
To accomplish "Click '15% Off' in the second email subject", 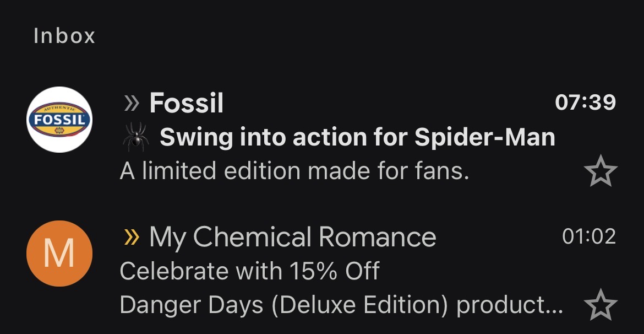I will pyautogui.click(x=335, y=271).
